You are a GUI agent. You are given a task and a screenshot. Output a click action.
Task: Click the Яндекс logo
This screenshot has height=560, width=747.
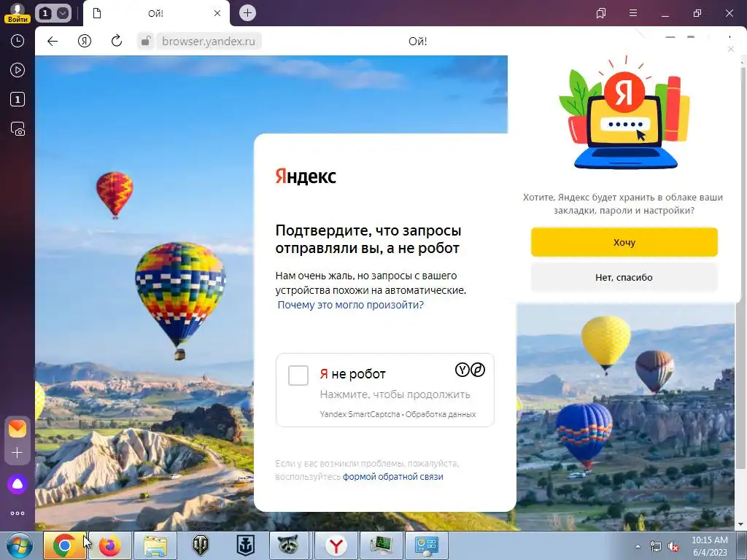point(306,176)
